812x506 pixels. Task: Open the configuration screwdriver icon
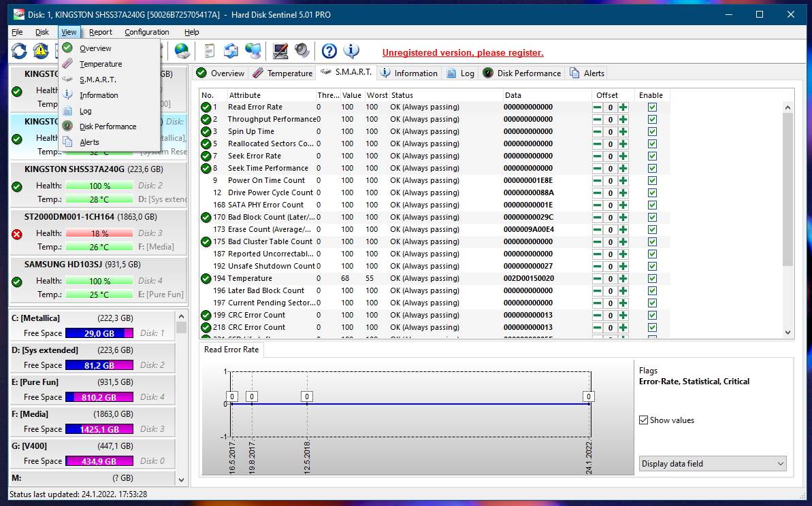click(281, 51)
